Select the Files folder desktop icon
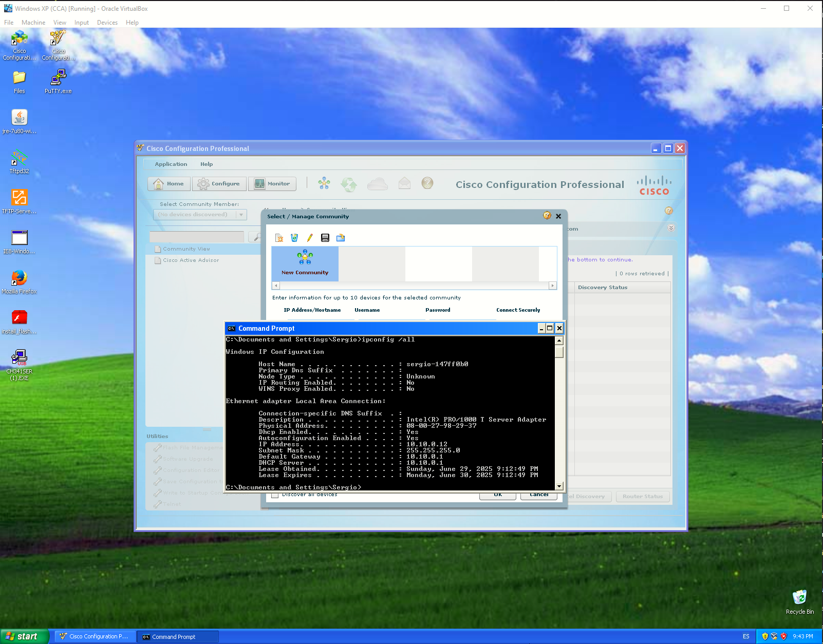The height and width of the screenshot is (644, 823). pyautogui.click(x=20, y=82)
